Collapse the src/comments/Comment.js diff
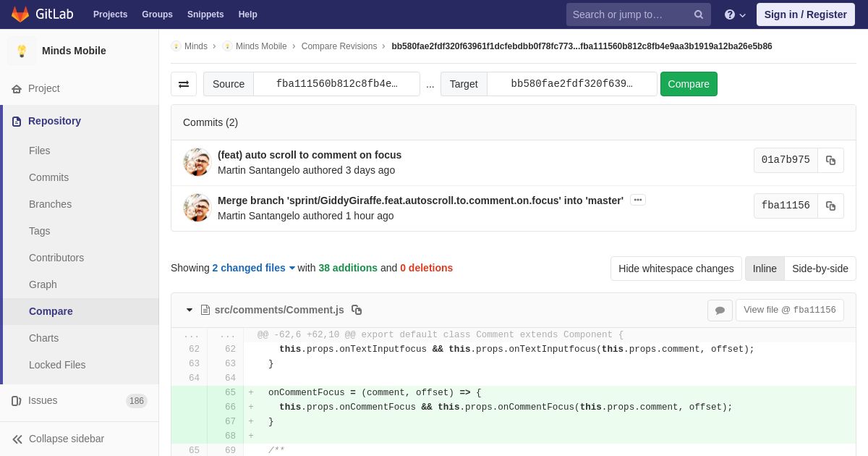 pyautogui.click(x=190, y=310)
